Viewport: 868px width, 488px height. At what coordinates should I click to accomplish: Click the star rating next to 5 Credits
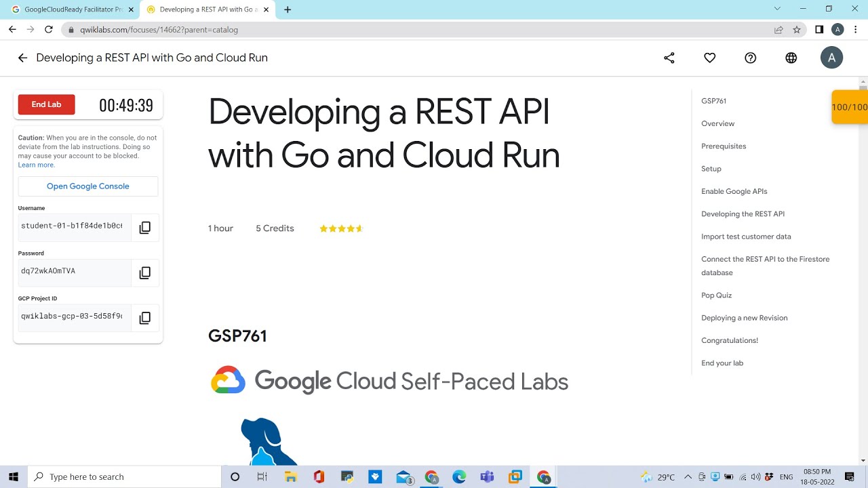click(x=341, y=228)
